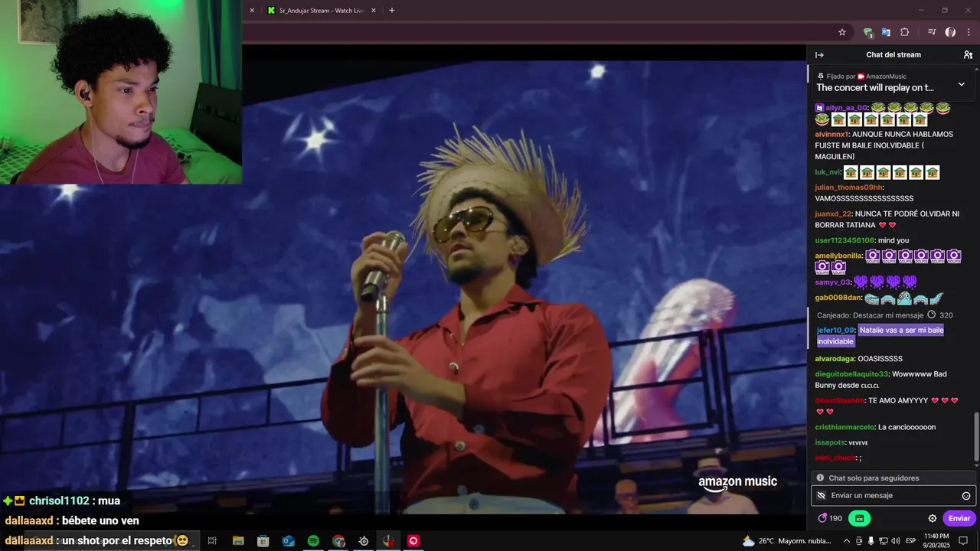Click the Enviar un mensaje field
980x551 pixels.
(893, 496)
